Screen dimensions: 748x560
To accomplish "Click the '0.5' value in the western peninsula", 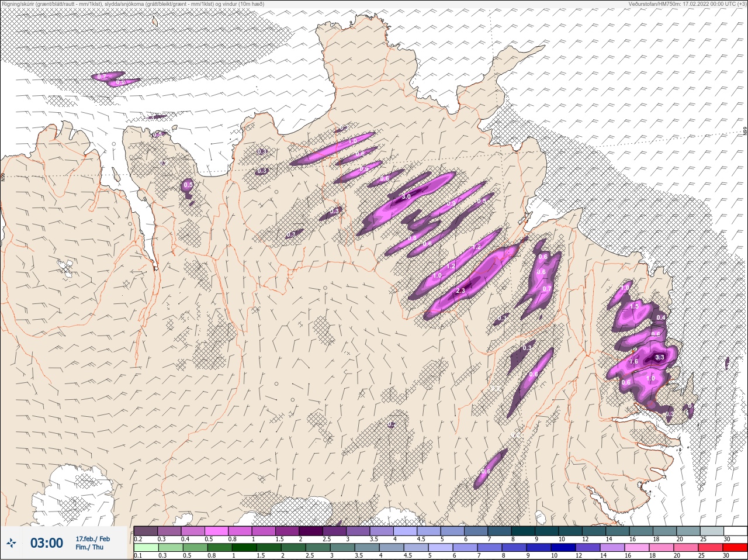I will 188,185.
